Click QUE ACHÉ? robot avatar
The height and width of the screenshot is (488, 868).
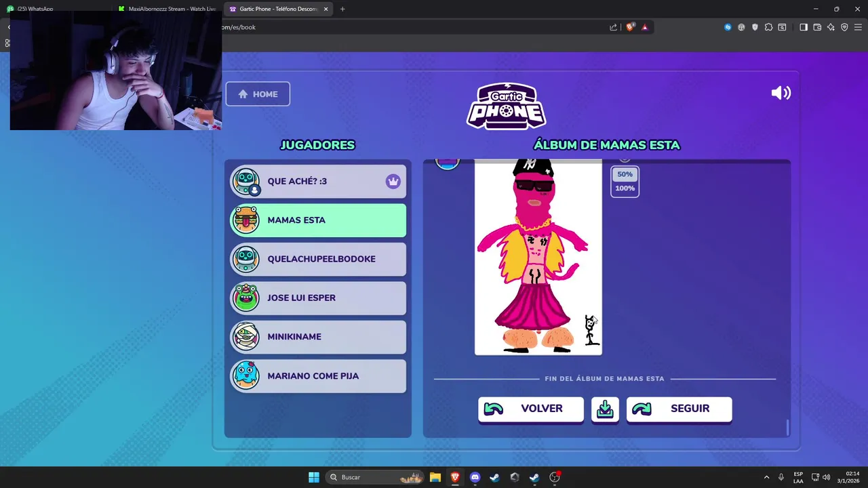[245, 182]
